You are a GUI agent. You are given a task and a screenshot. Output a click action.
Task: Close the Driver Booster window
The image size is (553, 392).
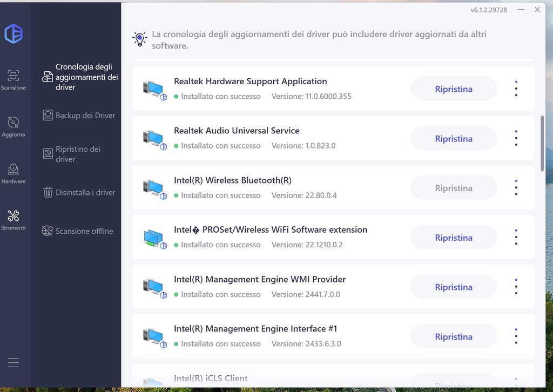click(537, 10)
